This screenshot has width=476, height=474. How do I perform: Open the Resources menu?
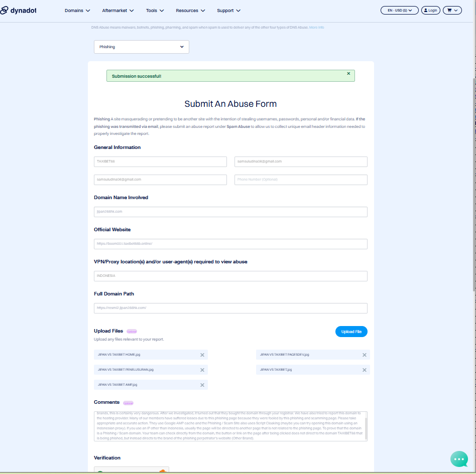point(190,11)
